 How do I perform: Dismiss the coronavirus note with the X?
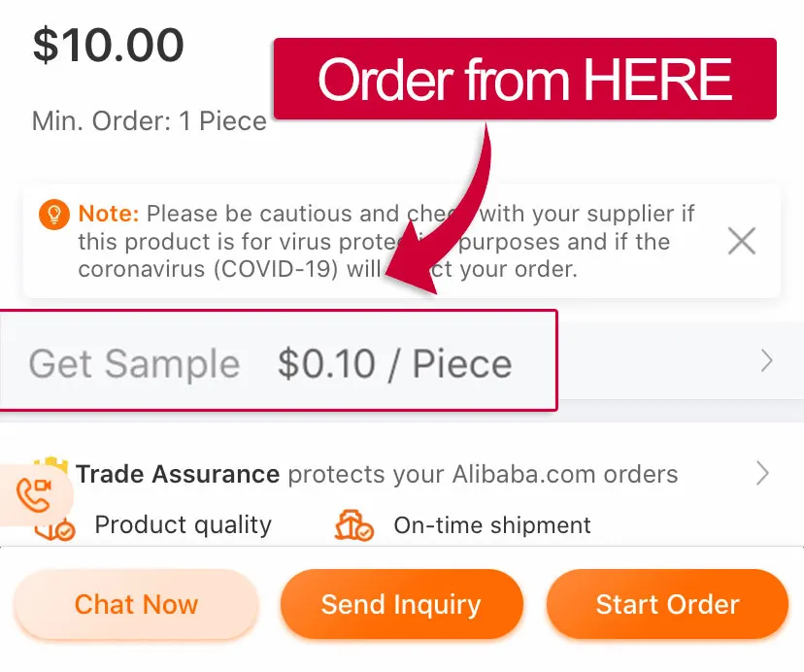coord(742,240)
